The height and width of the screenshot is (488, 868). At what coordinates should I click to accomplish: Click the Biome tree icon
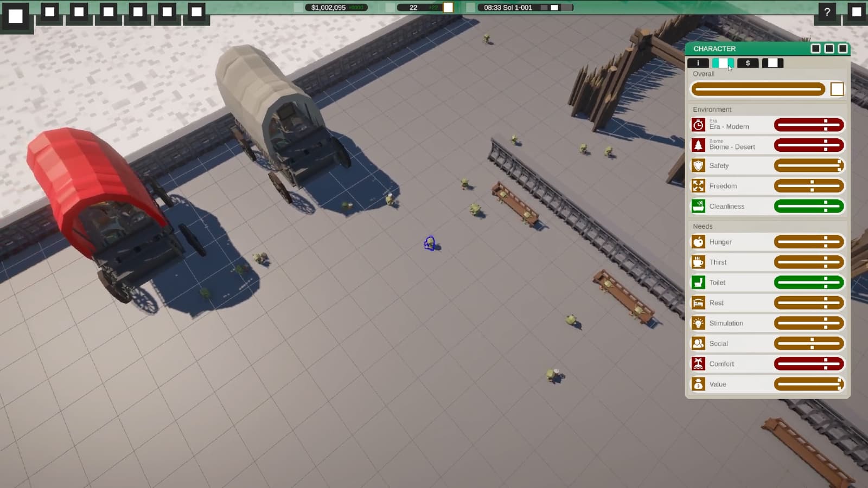(x=698, y=145)
